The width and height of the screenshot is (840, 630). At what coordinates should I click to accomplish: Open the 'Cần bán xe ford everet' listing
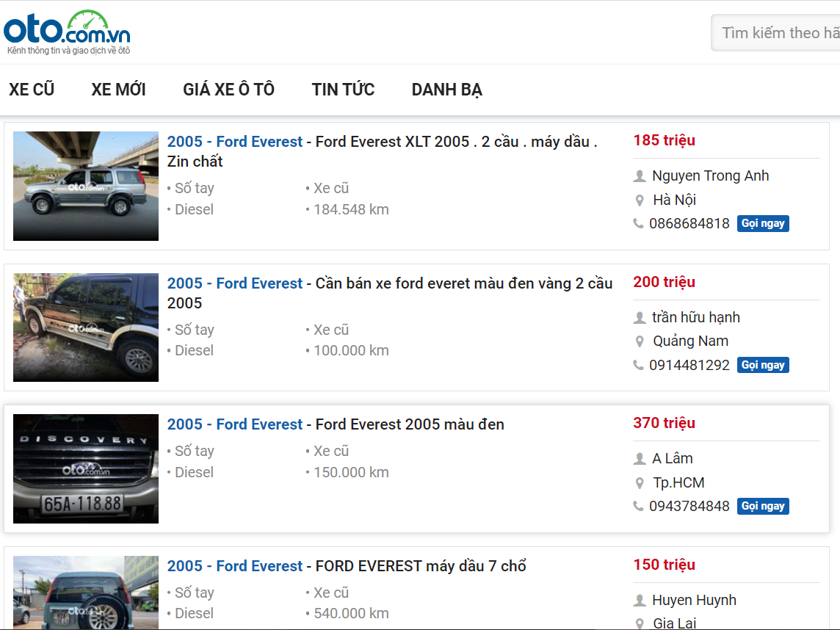coord(389,293)
